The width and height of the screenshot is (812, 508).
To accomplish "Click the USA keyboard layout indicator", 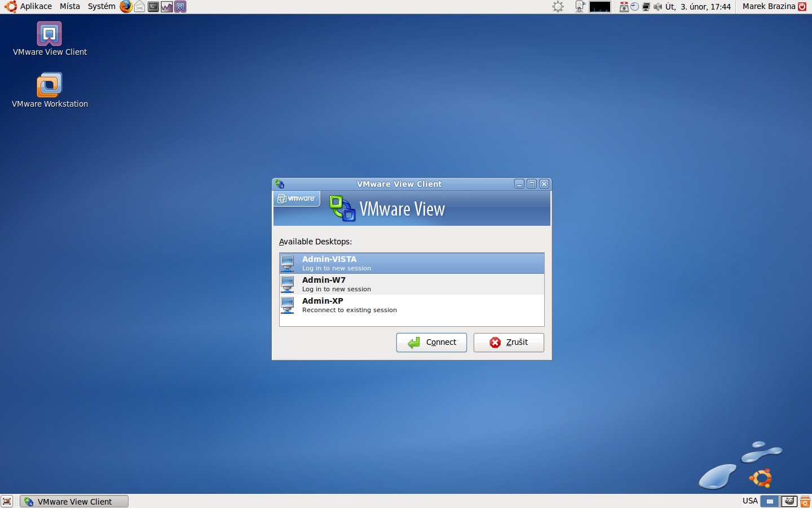I will click(750, 501).
